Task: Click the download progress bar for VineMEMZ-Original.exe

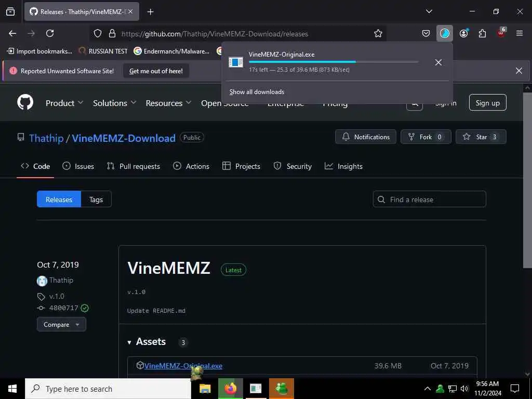Action: (x=334, y=62)
